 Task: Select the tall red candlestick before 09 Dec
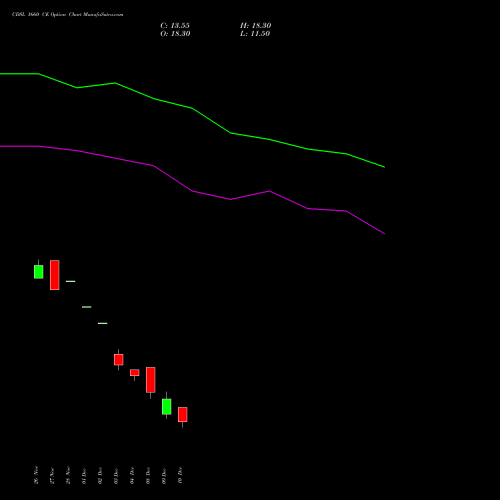point(151,380)
